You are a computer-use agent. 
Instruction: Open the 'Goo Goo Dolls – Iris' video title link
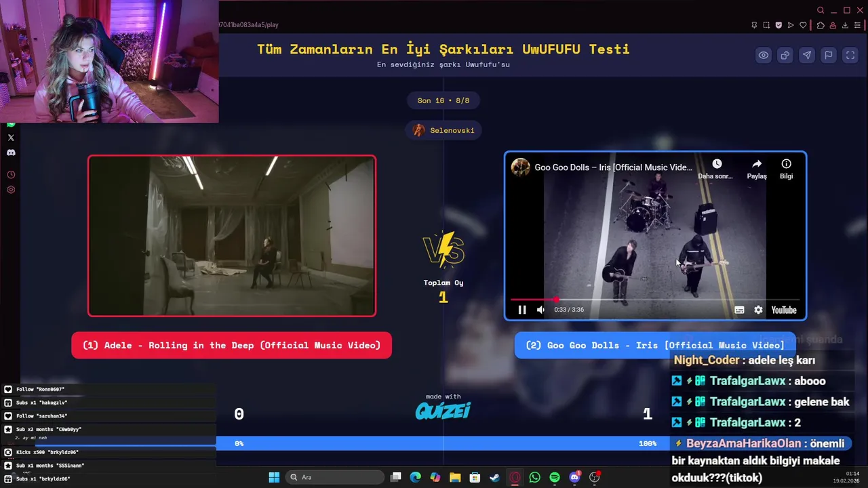(x=613, y=167)
